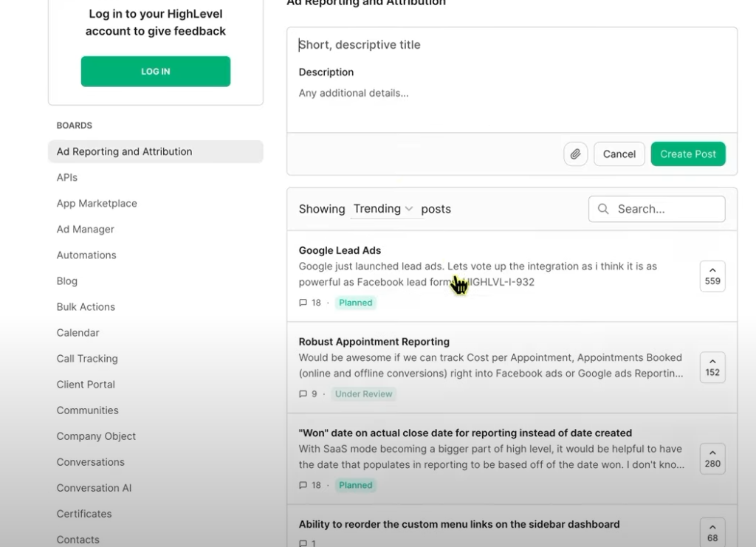Select the Ad Reporting and Attribution board
The image size is (756, 547).
point(155,151)
